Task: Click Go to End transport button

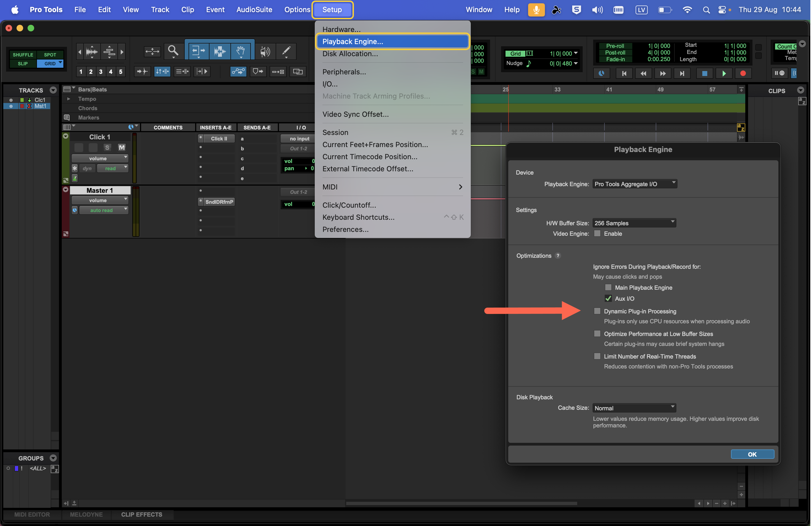Action: click(682, 73)
